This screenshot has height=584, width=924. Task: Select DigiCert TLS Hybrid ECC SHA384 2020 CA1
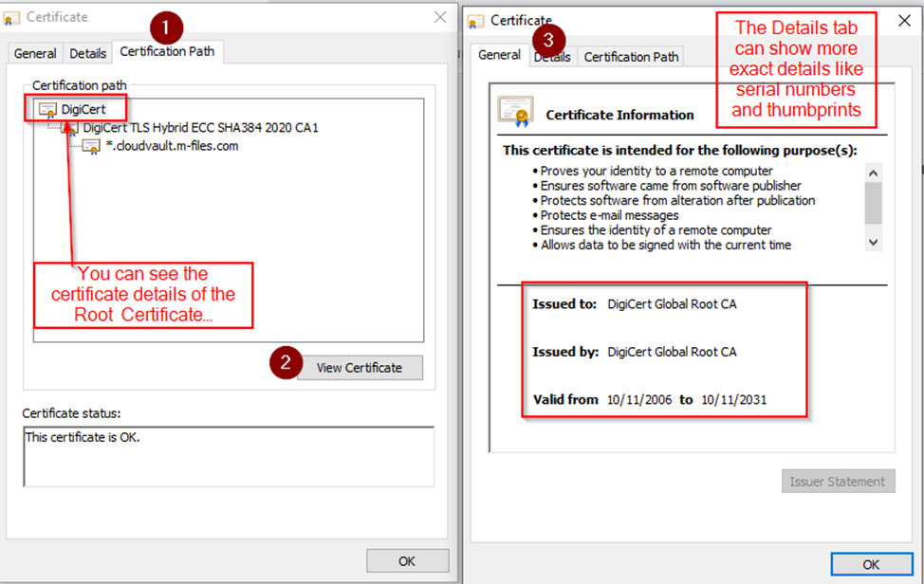(200, 128)
